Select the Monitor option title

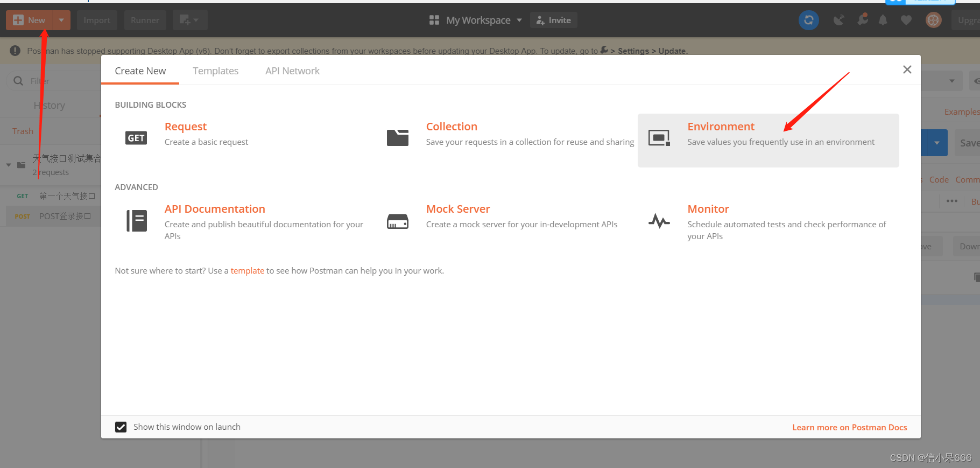[708, 209]
